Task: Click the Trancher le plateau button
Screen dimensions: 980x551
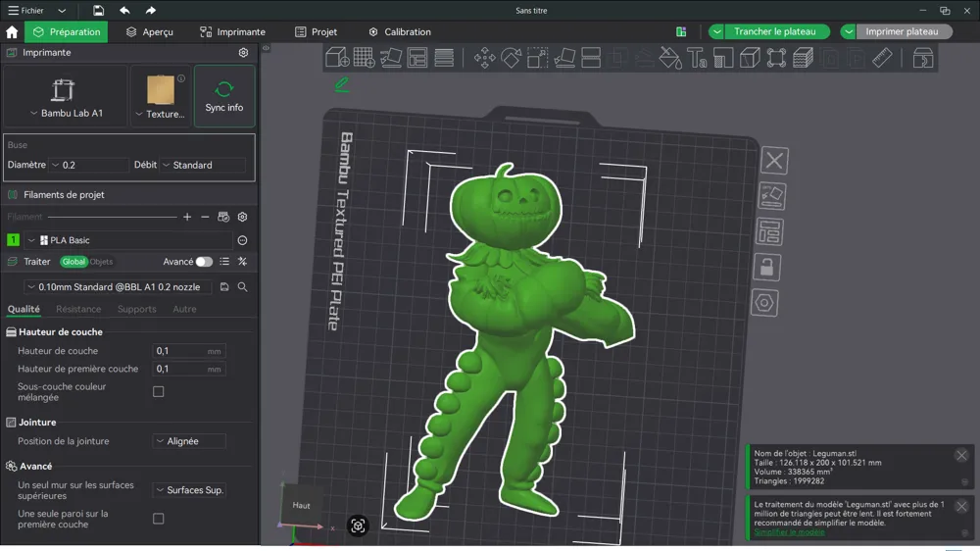Action: pos(775,32)
